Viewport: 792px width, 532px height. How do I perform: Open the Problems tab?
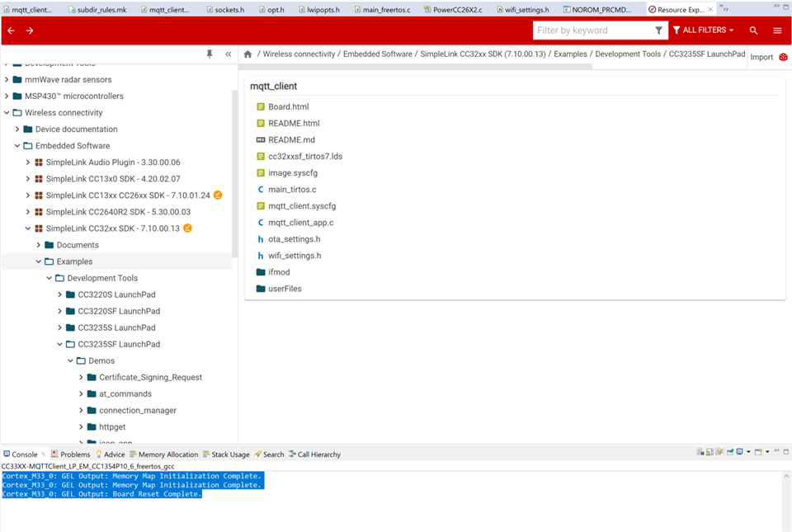[71, 454]
